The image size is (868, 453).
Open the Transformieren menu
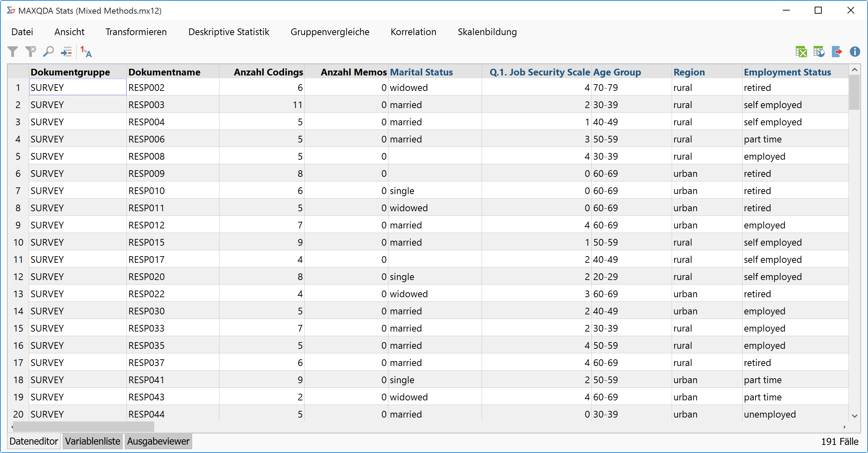[x=136, y=32]
